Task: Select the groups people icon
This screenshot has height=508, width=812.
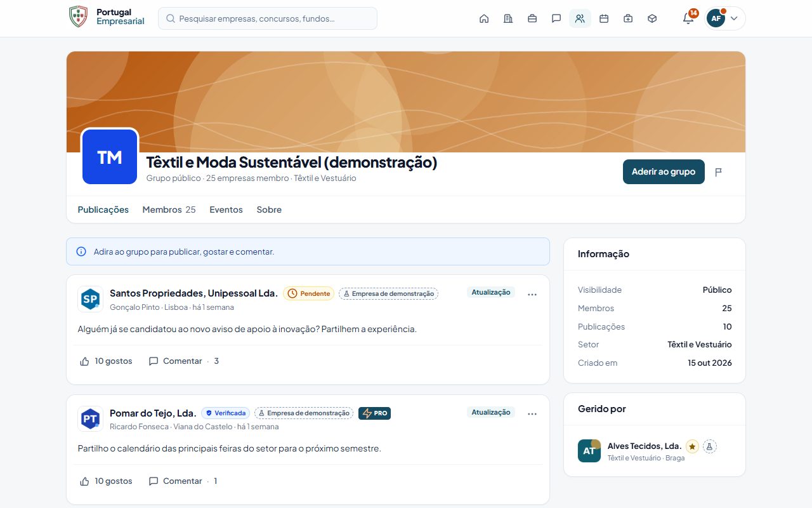Action: pyautogui.click(x=580, y=18)
